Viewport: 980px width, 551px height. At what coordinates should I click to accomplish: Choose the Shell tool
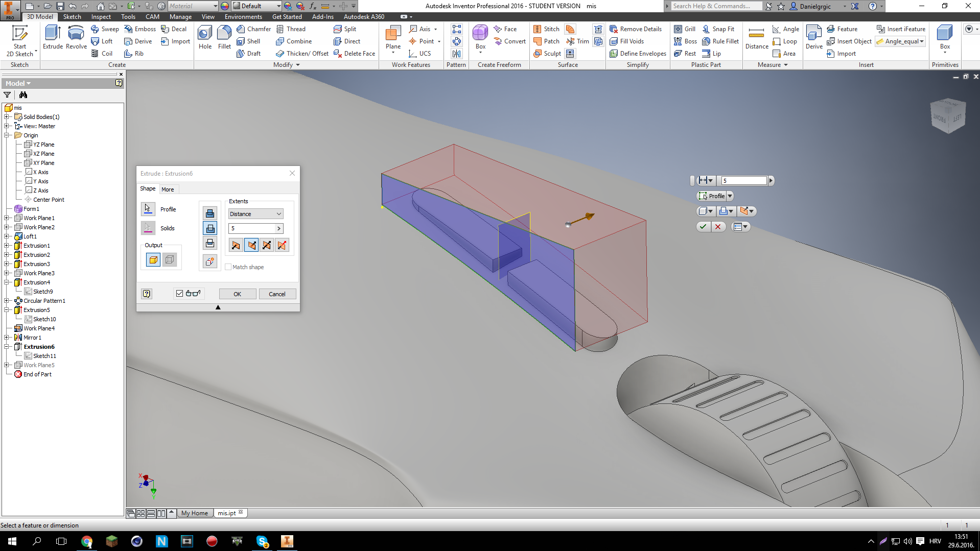248,41
